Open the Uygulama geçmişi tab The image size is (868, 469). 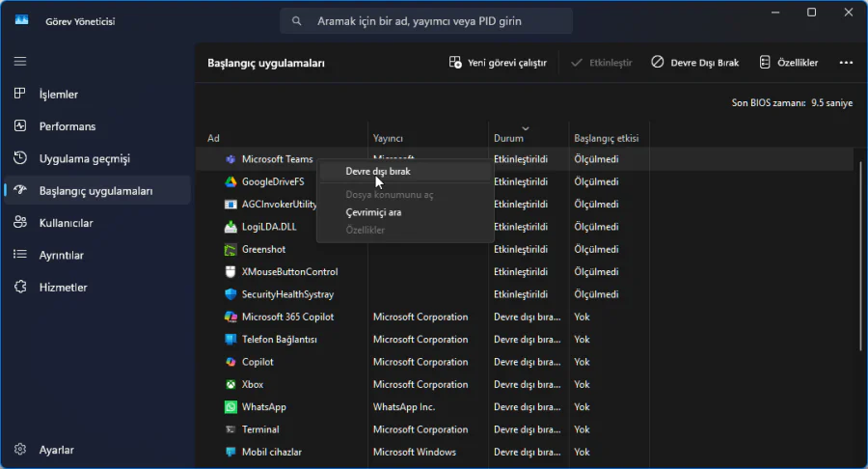pyautogui.click(x=97, y=158)
